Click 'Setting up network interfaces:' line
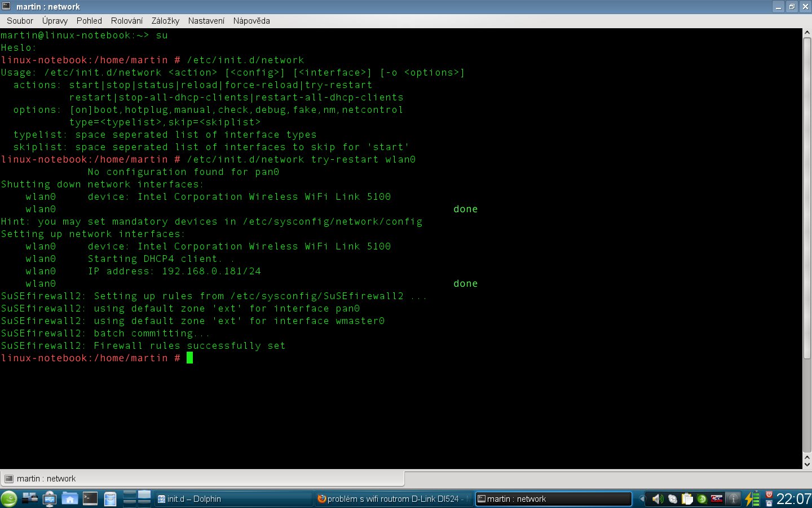 (x=93, y=234)
